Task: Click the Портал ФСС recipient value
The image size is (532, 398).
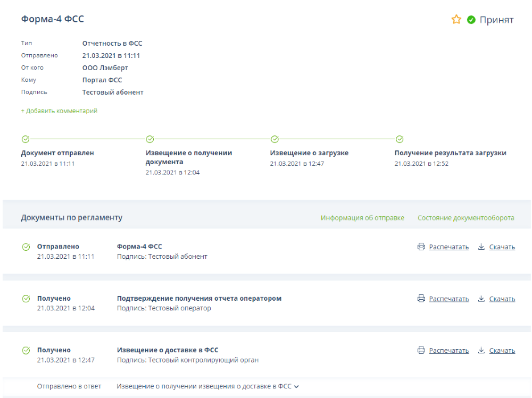Action: tap(102, 80)
